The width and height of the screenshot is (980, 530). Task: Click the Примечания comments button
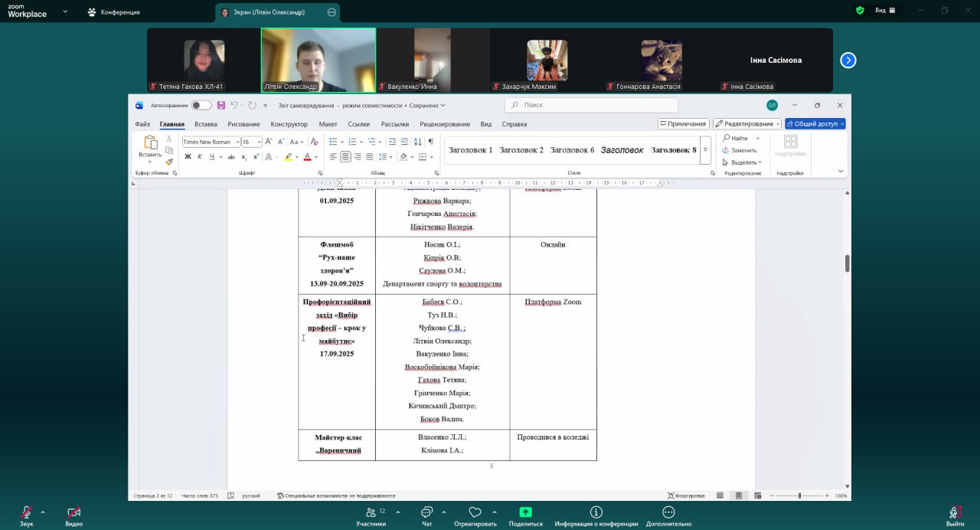click(x=682, y=124)
